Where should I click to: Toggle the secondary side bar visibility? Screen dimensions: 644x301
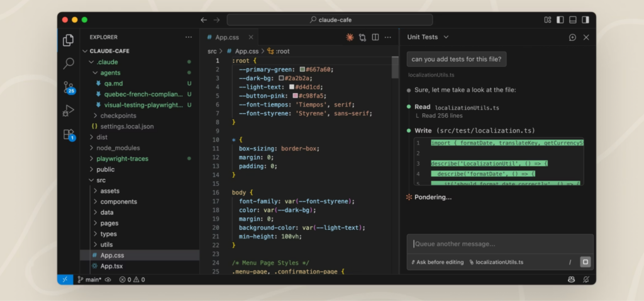click(586, 20)
